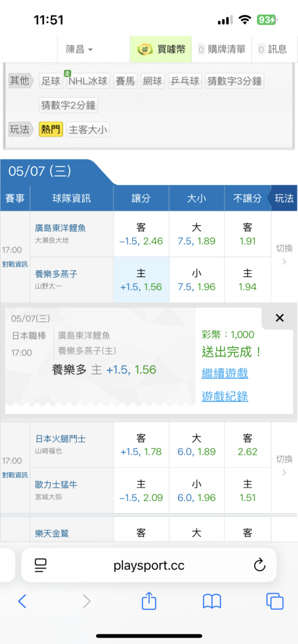Open page reader menu icon in address bar
The height and width of the screenshot is (644, 298).
pyautogui.click(x=41, y=565)
